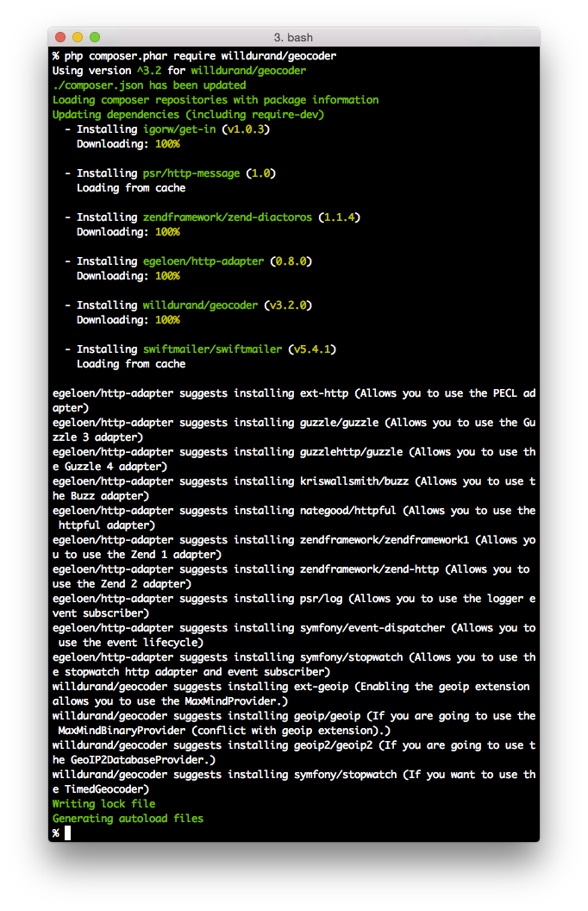Click the "3. bash" window title
This screenshot has height=911, width=588.
click(293, 37)
